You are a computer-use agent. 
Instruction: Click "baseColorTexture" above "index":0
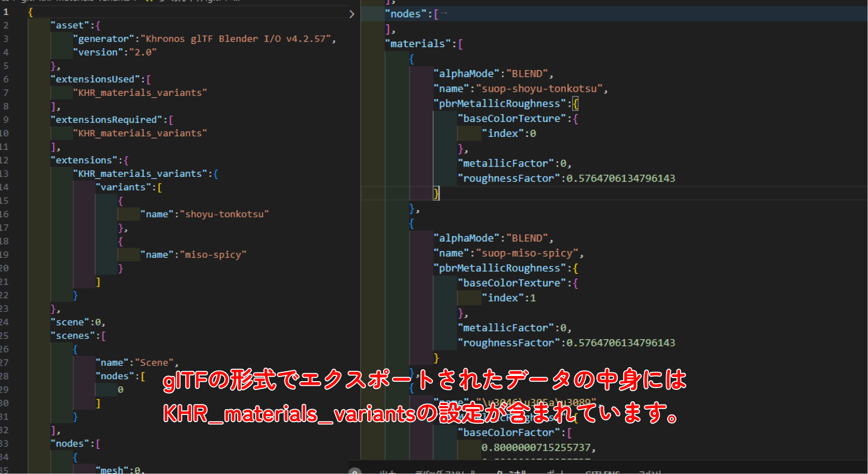[511, 119]
